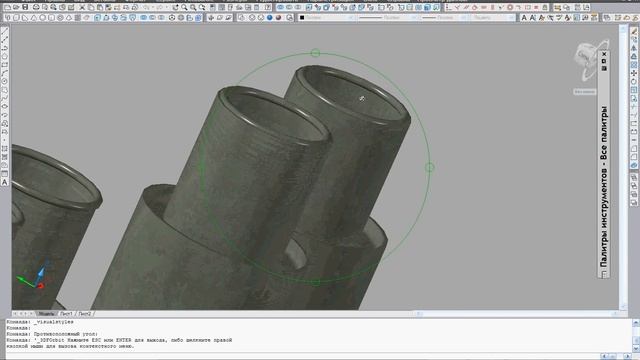Select the Pyramid solid tool
Screen dimensions: 640x360
point(69,18)
